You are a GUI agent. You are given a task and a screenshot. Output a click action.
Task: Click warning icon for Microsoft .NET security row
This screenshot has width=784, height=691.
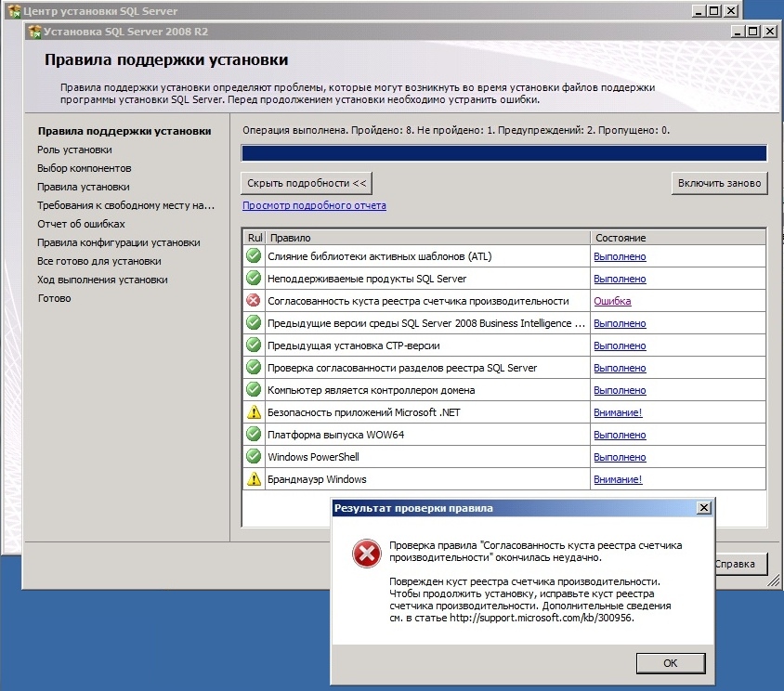[254, 412]
